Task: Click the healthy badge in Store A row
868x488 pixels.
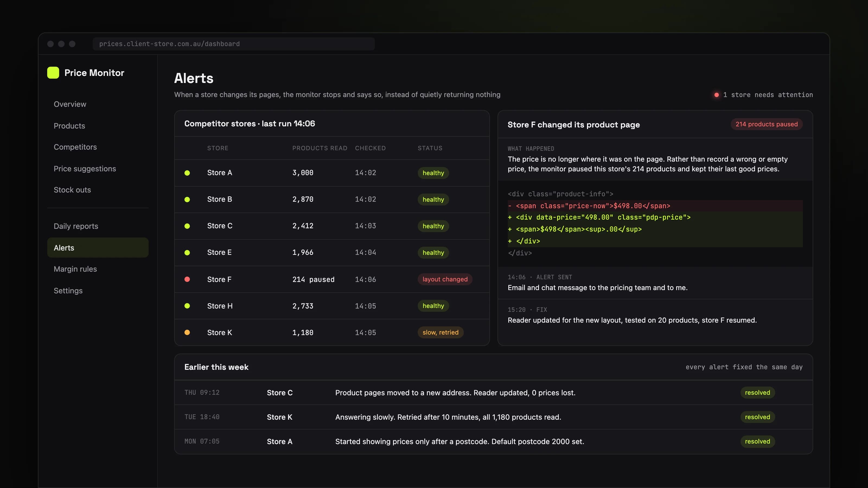Action: [x=433, y=173]
